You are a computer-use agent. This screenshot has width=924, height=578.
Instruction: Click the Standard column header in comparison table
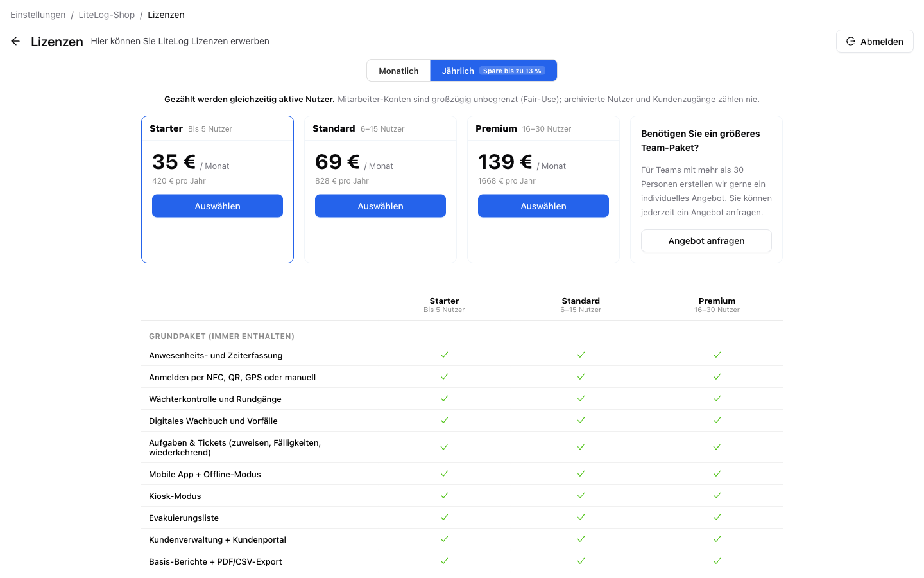point(581,305)
